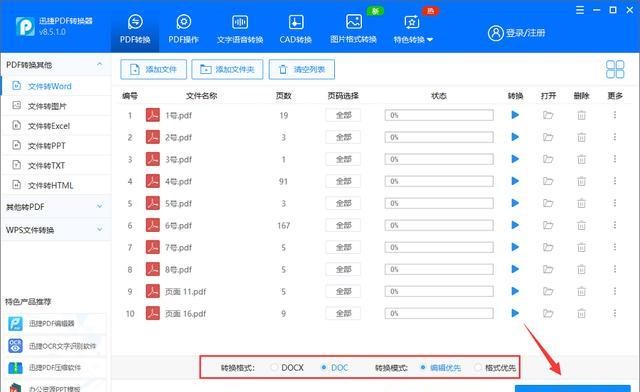
Task: Click PDF icon of 2号.pdf
Action: pyautogui.click(x=153, y=137)
